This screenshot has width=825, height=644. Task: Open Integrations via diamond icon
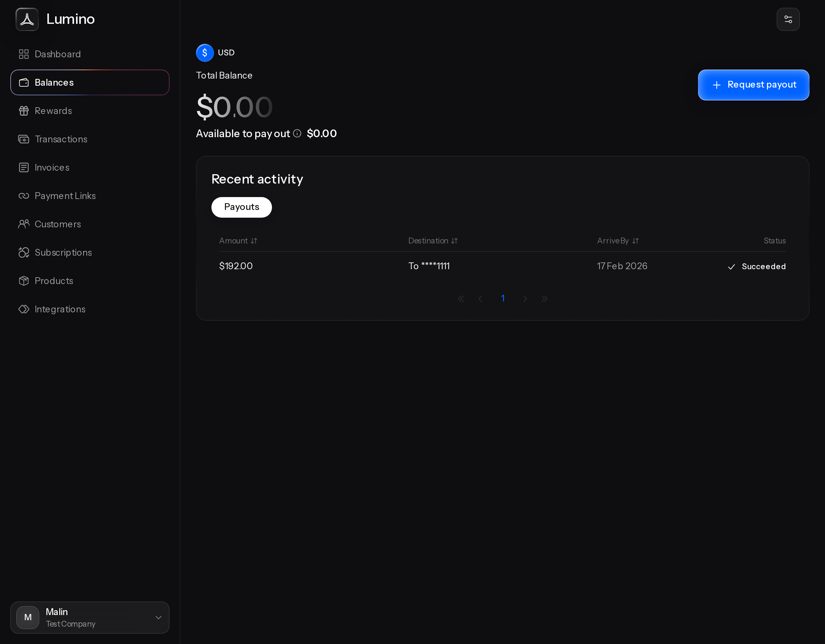pyautogui.click(x=24, y=309)
